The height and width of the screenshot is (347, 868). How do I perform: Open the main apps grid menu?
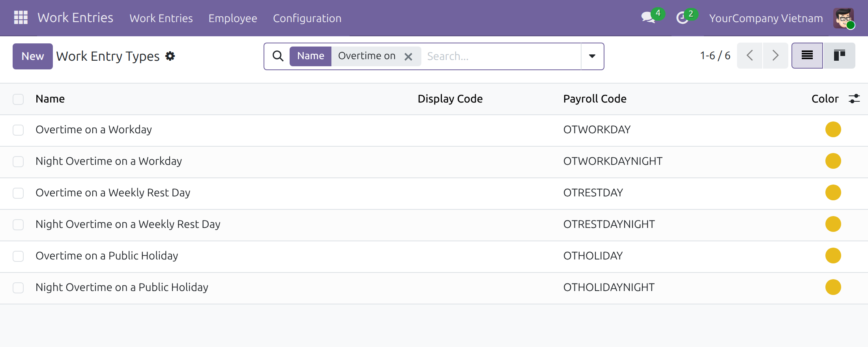[x=21, y=18]
